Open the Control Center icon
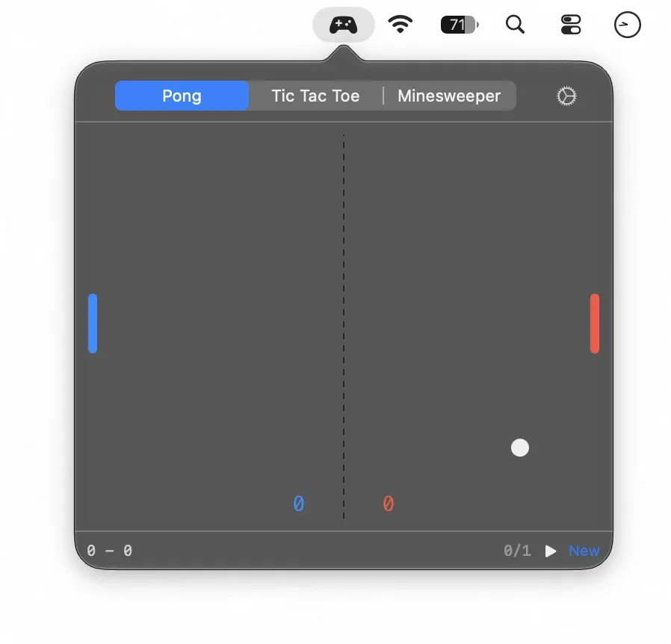Screen dimensions: 671x644 tap(571, 25)
